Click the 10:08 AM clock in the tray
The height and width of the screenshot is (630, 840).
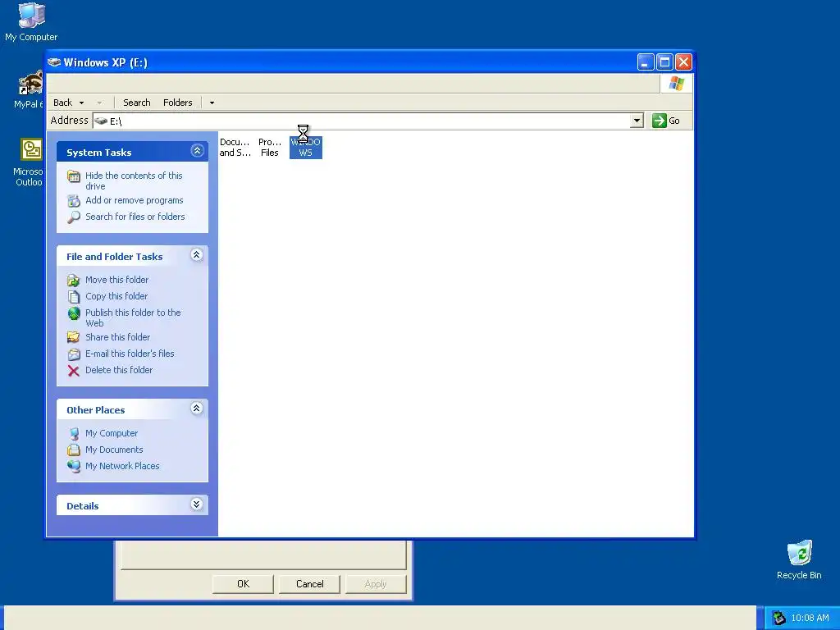click(810, 618)
